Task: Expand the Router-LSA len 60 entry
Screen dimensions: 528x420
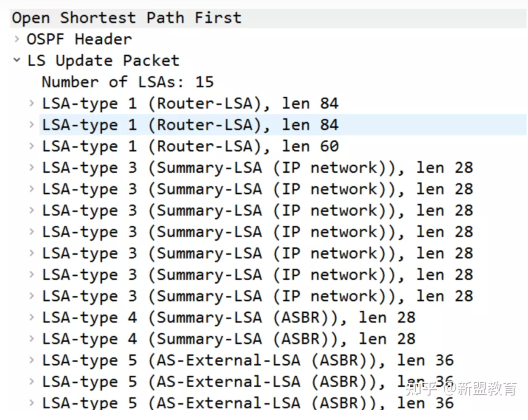Action: pos(32,146)
